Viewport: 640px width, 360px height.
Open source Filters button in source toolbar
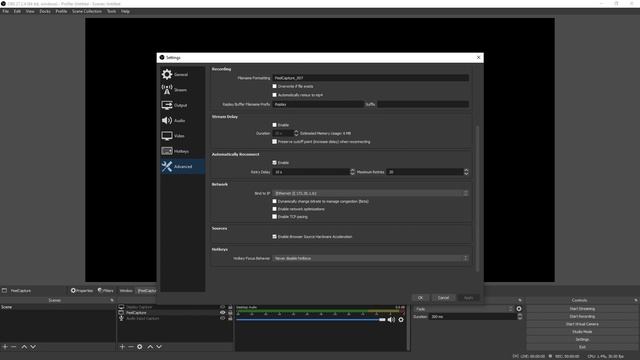105,291
